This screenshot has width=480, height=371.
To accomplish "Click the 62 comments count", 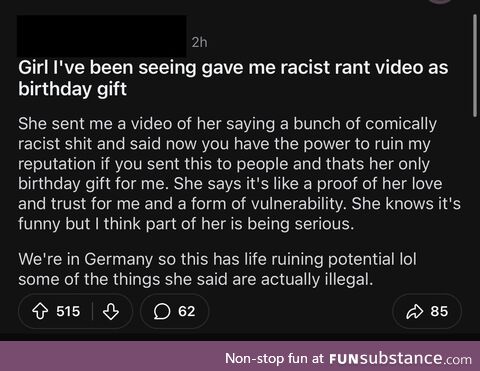I will [x=187, y=311].
